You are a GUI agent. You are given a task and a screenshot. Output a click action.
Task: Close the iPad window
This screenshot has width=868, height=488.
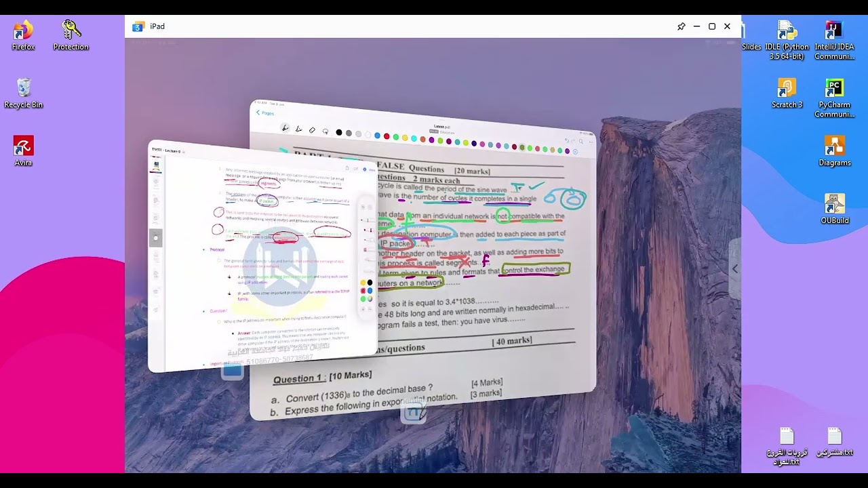point(727,26)
